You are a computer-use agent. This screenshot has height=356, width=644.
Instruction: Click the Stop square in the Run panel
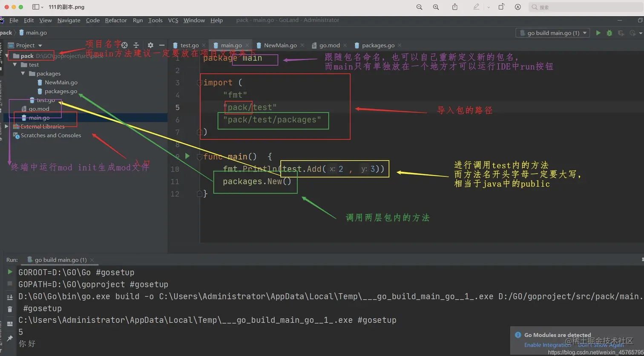[10, 284]
